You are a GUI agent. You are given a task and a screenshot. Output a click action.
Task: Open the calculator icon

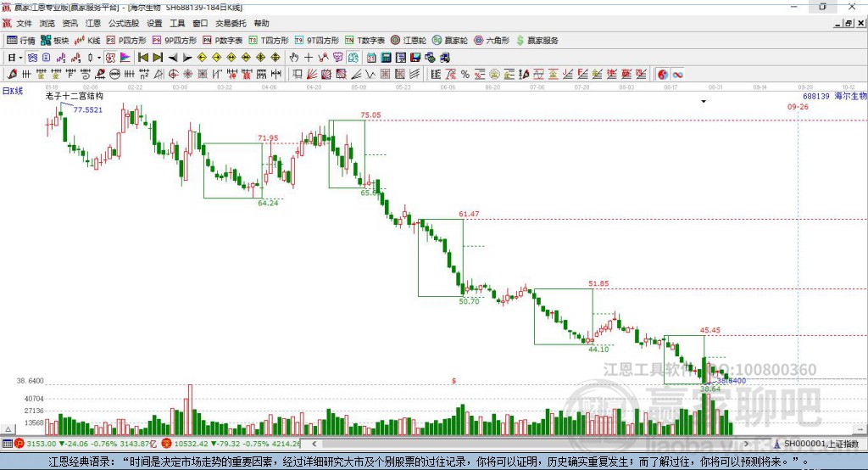point(386,58)
